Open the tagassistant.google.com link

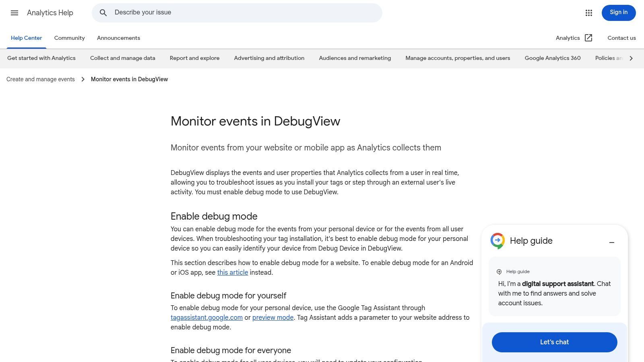tap(206, 317)
